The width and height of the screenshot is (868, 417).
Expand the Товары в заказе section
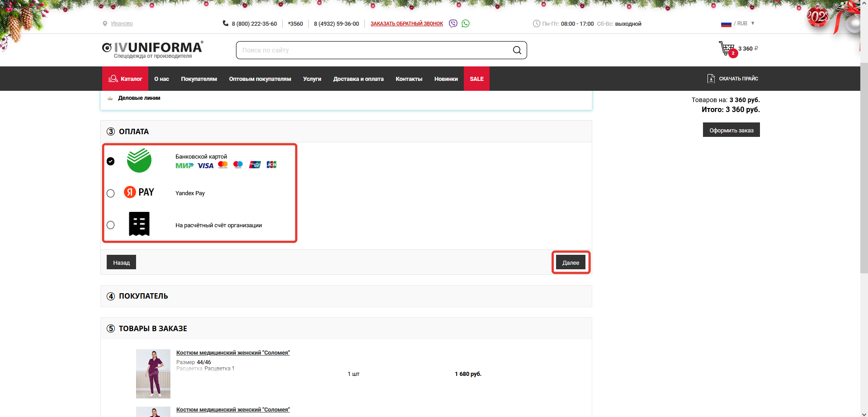(153, 329)
